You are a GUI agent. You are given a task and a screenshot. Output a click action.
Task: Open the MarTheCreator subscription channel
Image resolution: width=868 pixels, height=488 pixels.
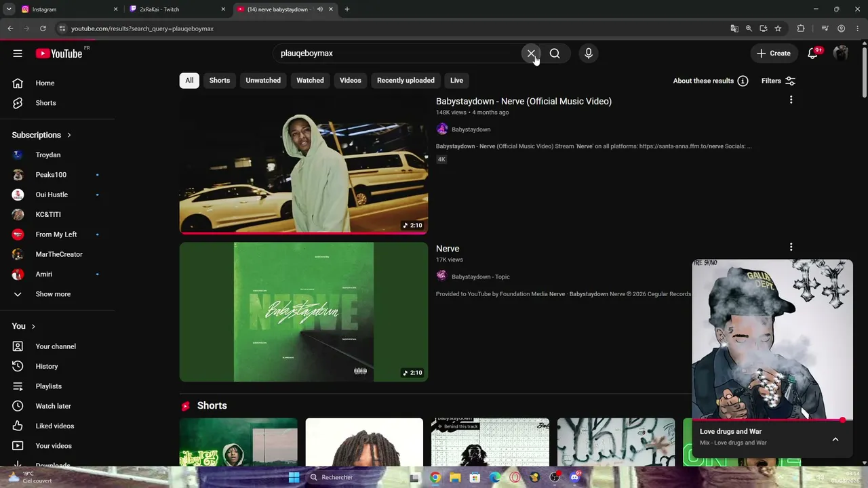(x=58, y=254)
